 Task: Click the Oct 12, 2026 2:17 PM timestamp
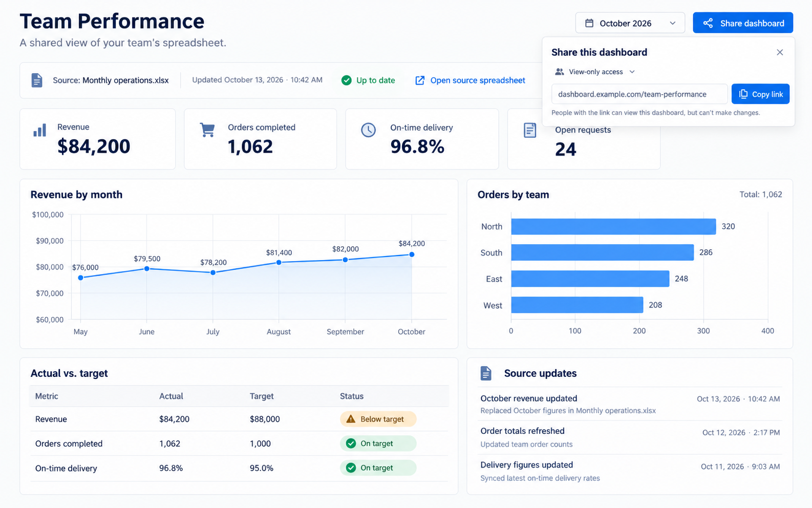pos(741,433)
